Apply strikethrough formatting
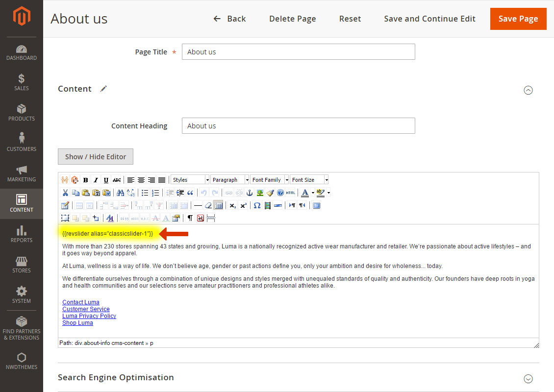 [117, 180]
